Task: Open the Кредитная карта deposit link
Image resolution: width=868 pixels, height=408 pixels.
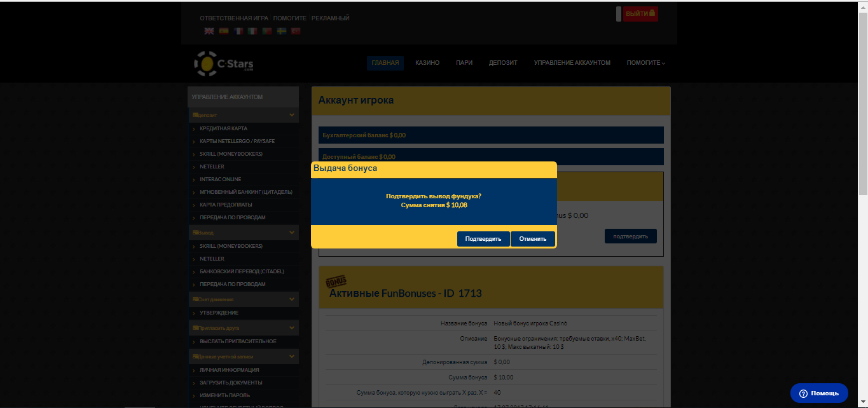Action: [x=223, y=128]
